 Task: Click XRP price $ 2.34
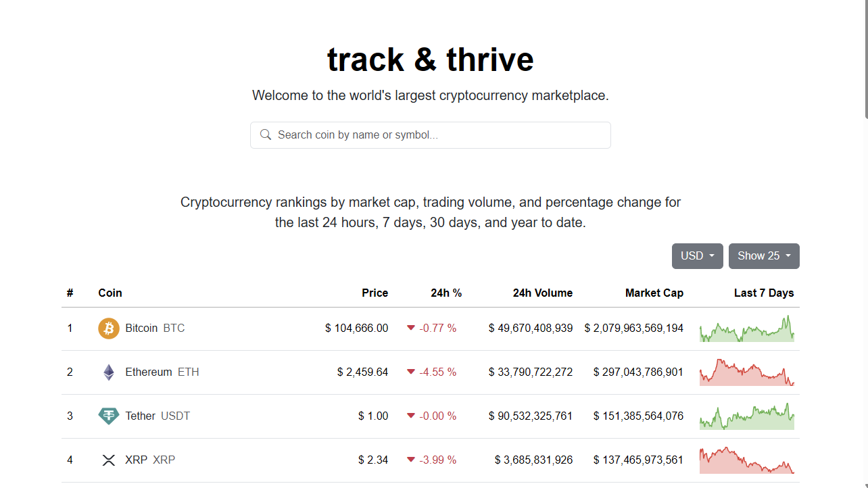click(x=373, y=460)
